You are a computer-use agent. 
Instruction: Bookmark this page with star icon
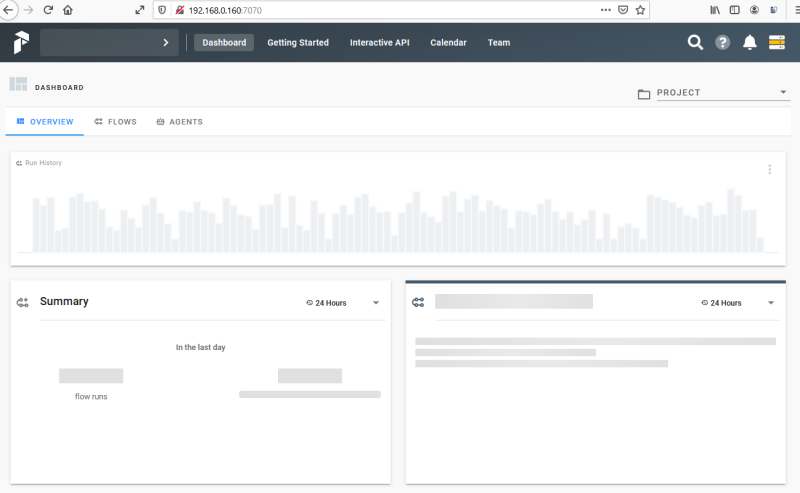click(640, 10)
